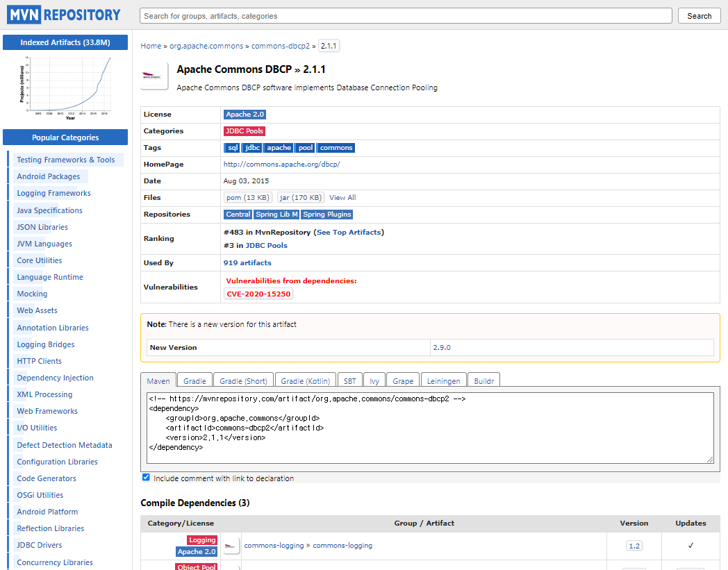Image resolution: width=728 pixels, height=570 pixels.
Task: Open the 919 artifacts used-by link
Action: point(247,262)
